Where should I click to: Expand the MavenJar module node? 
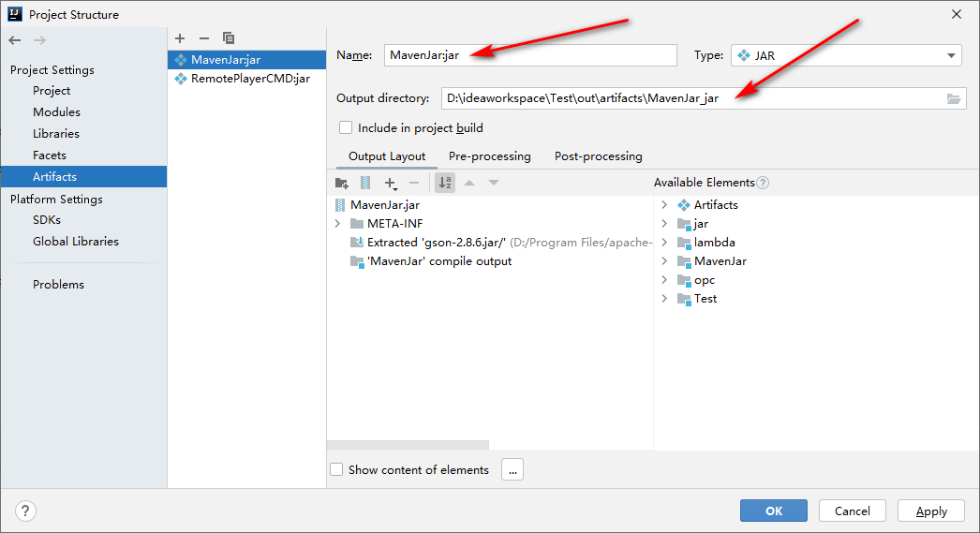coord(664,261)
